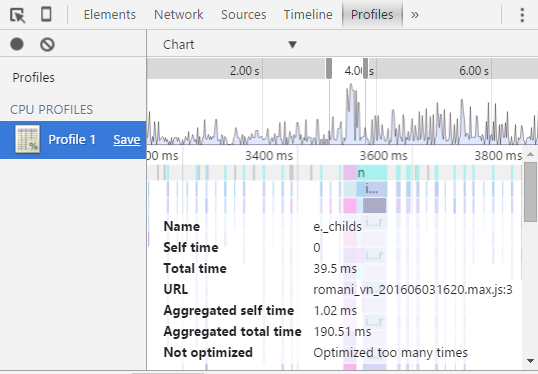
Task: Click the tall CPU spike in overview
Action: 351,113
